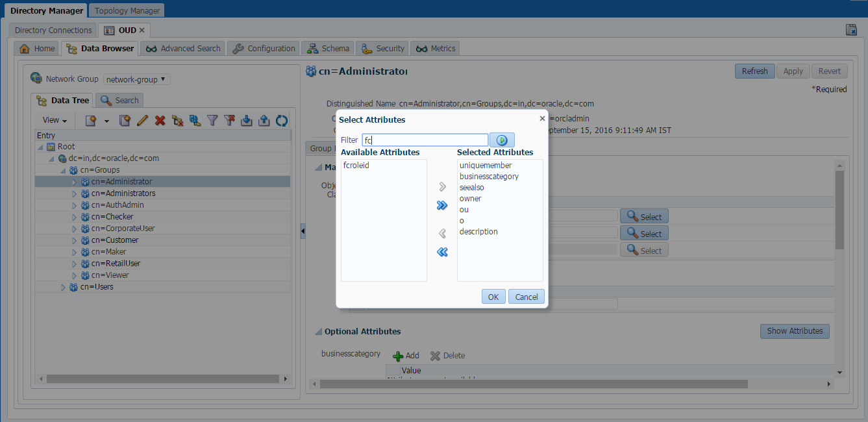
Task: Click the Export LDIF upload icon
Action: click(x=264, y=120)
